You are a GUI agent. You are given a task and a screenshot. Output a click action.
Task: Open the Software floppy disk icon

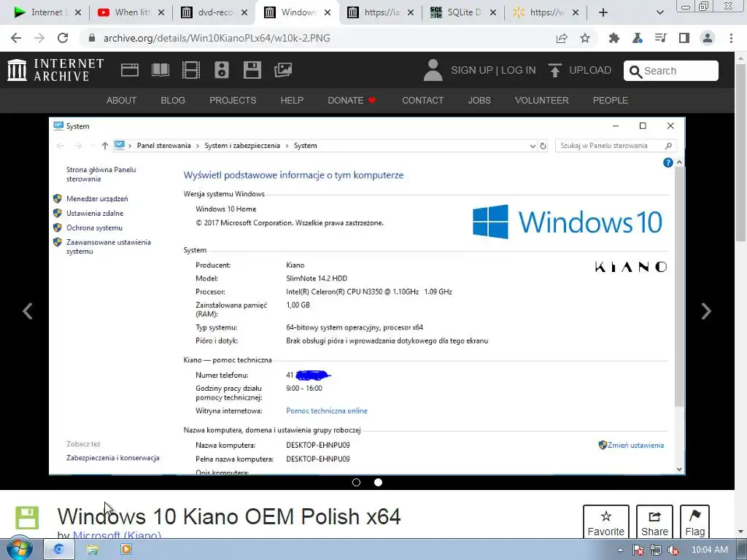(252, 70)
